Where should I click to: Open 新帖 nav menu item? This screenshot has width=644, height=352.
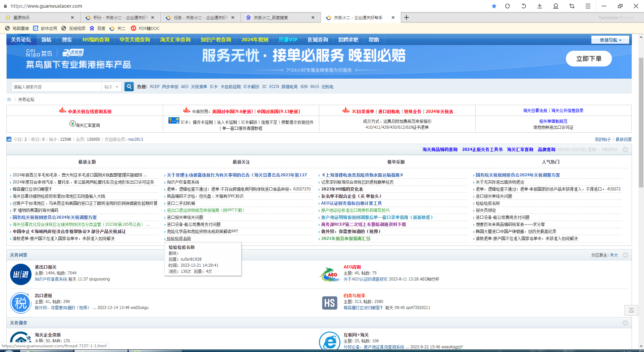[x=46, y=40]
